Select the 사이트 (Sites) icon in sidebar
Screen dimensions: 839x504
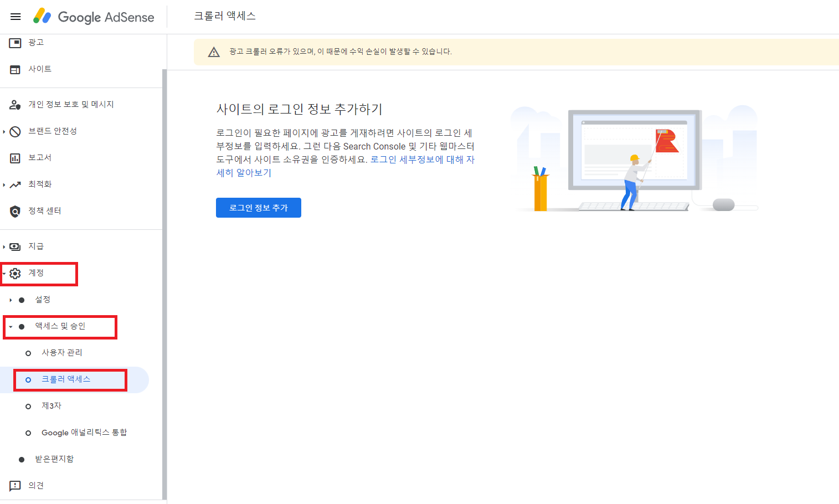(15, 69)
